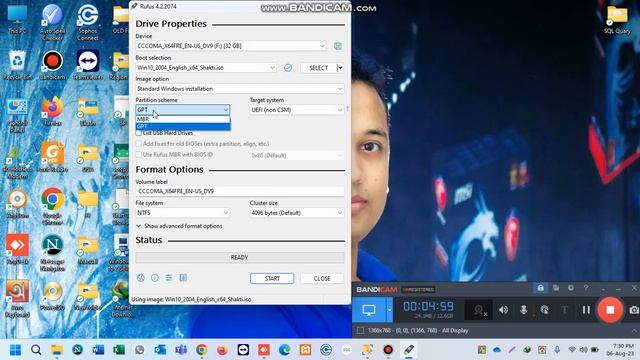Open Microsoft Teams from taskbar
The image size is (640, 360).
tap(181, 350)
